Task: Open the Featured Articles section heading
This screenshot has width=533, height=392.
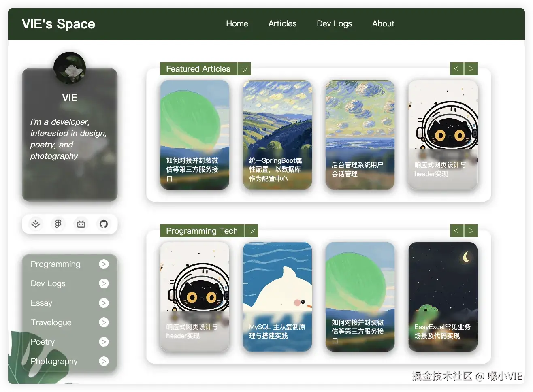Action: click(x=198, y=69)
